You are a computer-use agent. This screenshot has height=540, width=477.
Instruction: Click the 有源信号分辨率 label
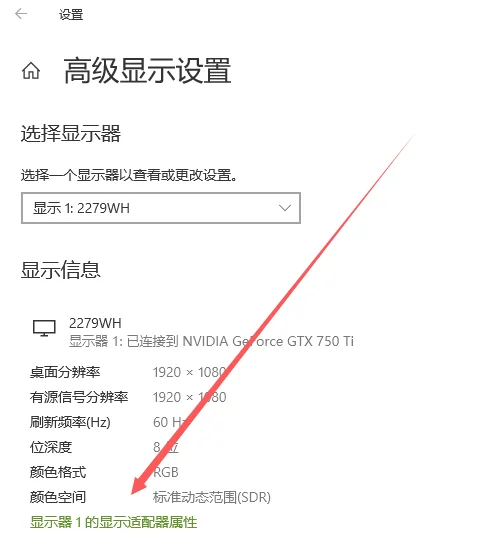click(79, 397)
